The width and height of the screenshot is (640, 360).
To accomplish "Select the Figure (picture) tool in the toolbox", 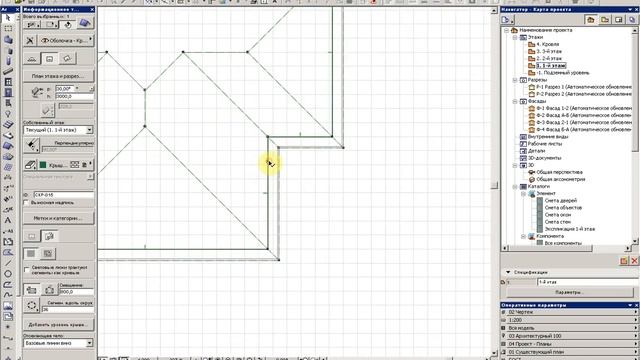I will (x=8, y=305).
